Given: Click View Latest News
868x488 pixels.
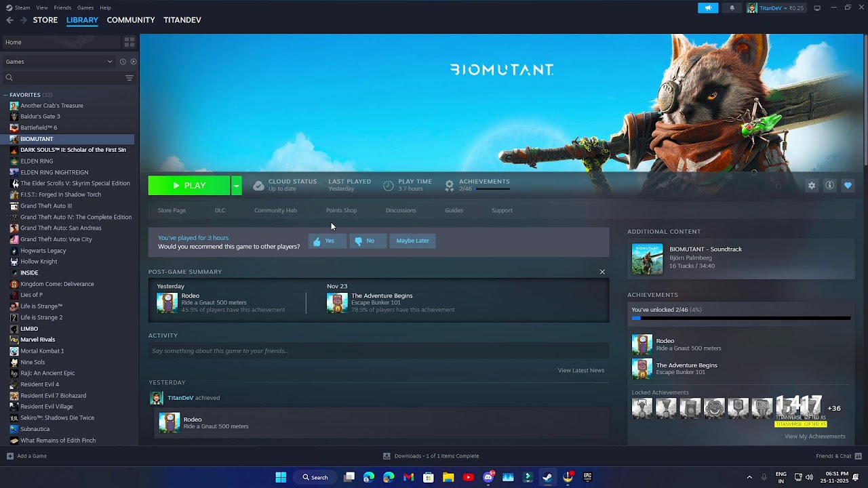Looking at the screenshot, I should (x=580, y=370).
